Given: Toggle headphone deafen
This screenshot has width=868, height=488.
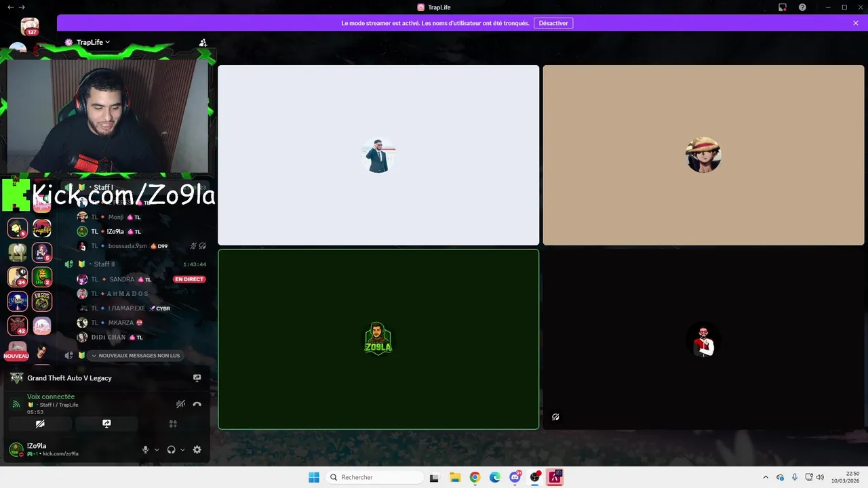Looking at the screenshot, I should point(172,449).
